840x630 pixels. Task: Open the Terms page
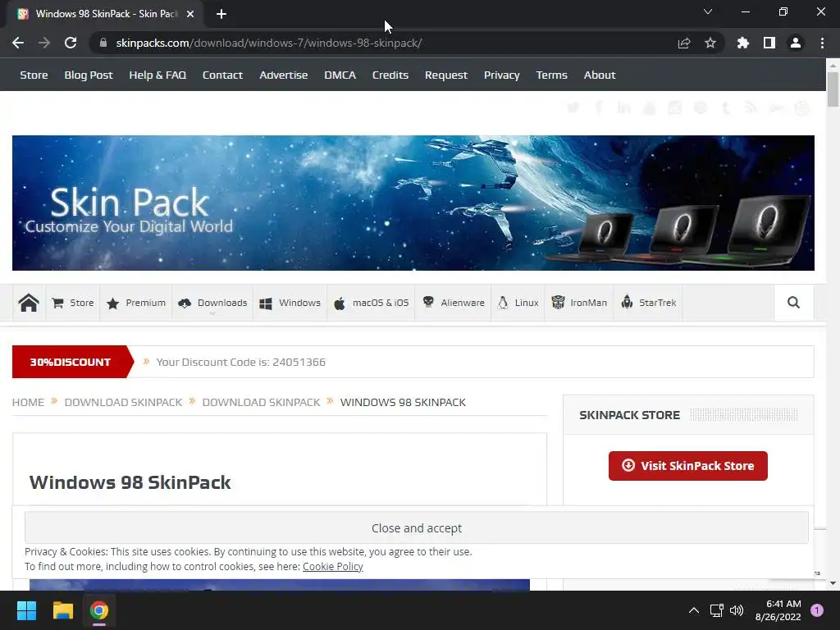coord(551,75)
